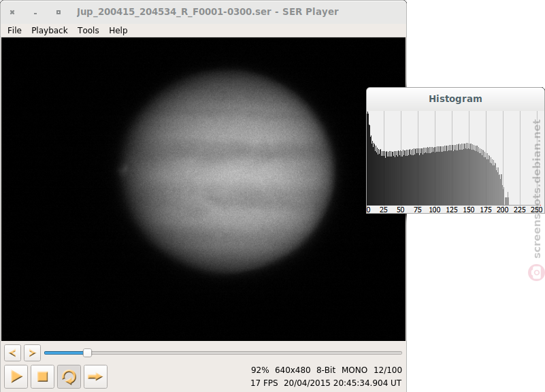Click the Jupiter video frame display

point(203,189)
